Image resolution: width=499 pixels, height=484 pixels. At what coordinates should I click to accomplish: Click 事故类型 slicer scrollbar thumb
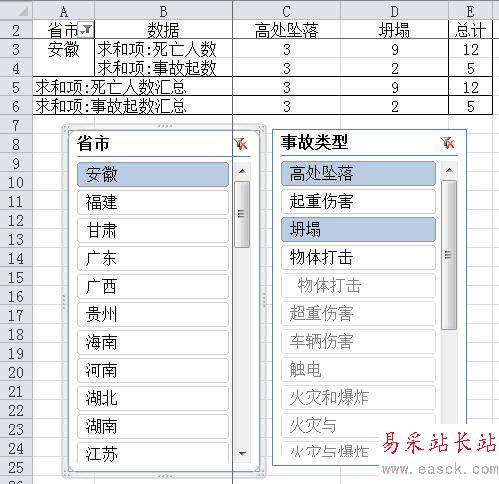(x=449, y=255)
